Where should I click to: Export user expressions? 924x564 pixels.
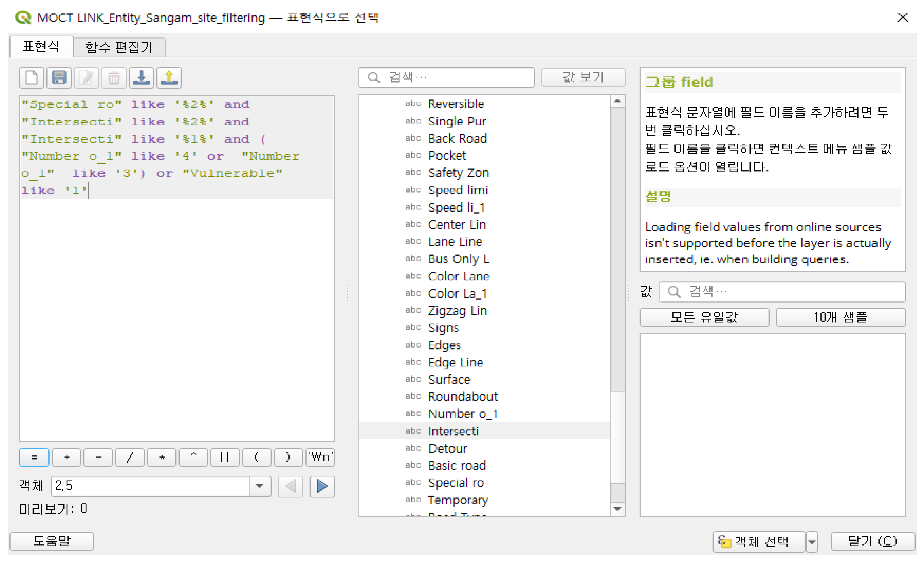point(169,78)
